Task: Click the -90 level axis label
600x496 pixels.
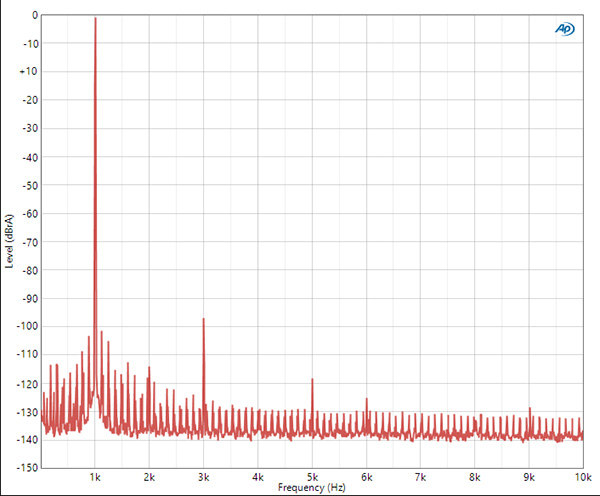Action: click(x=30, y=299)
